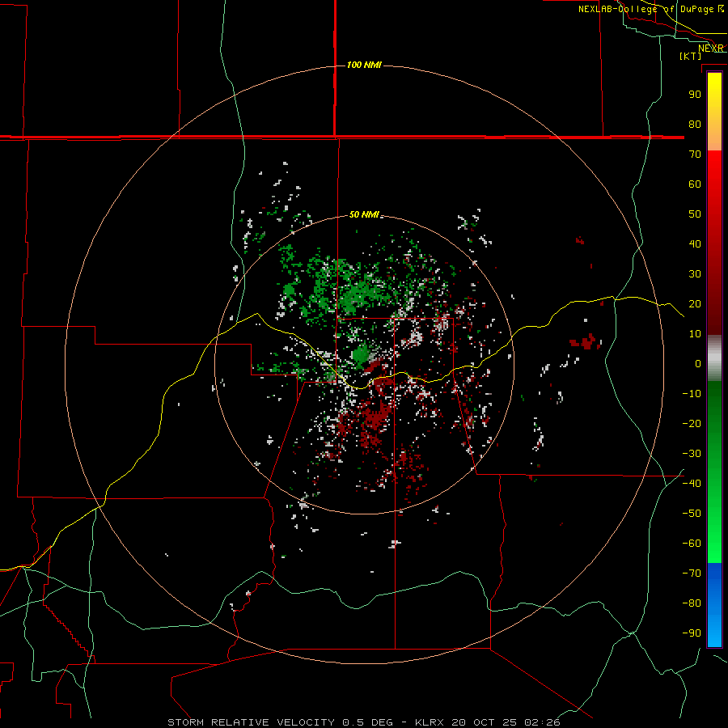Select the -30 scale value
The width and height of the screenshot is (728, 728).
point(692,454)
